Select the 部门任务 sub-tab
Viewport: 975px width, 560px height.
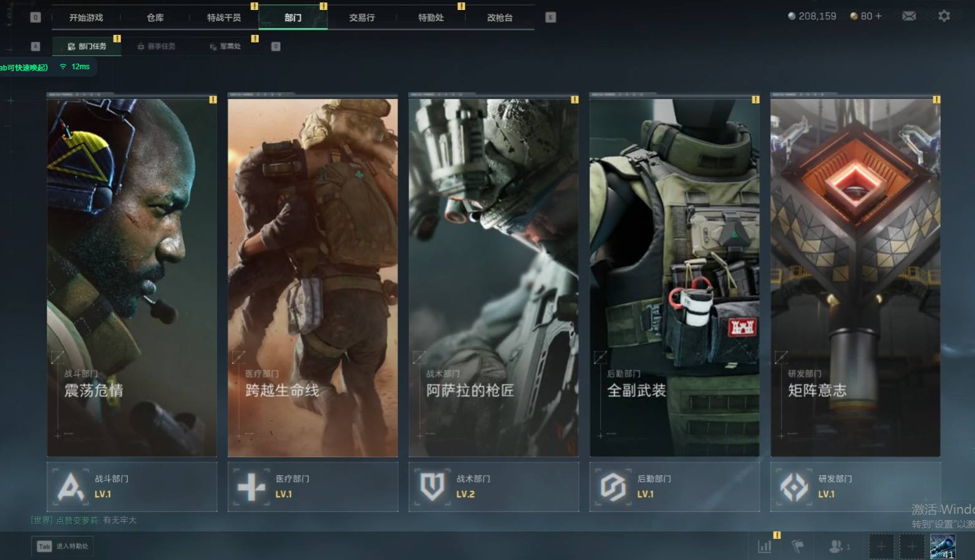coord(87,46)
